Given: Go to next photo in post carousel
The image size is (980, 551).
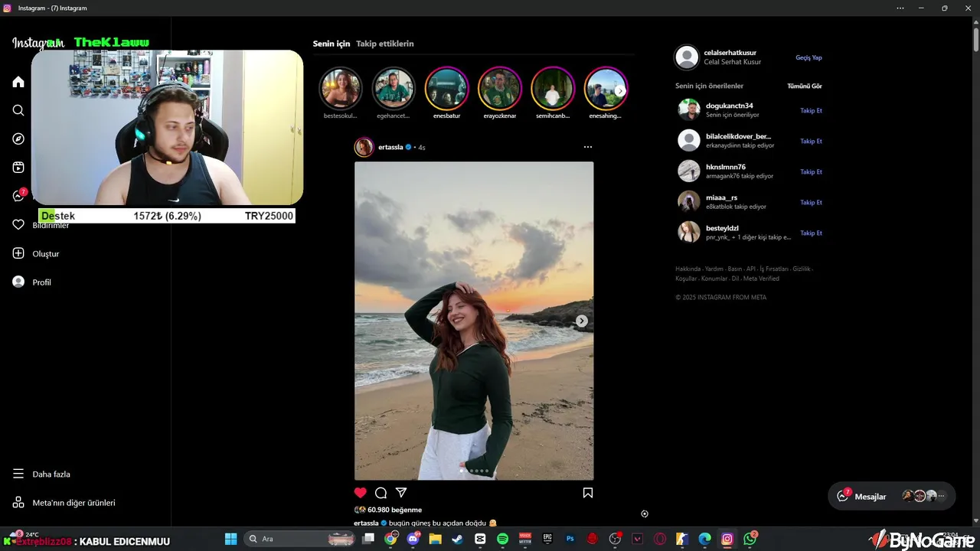Looking at the screenshot, I should coord(582,321).
